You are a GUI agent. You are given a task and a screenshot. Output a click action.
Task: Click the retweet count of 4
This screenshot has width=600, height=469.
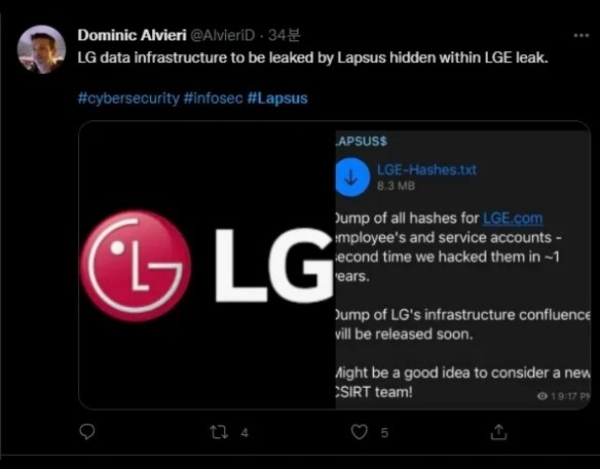(x=245, y=433)
